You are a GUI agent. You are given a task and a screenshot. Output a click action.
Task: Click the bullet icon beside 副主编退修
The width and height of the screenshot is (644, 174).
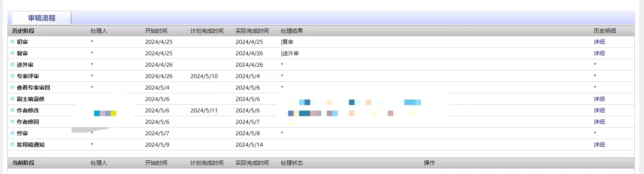13,99
